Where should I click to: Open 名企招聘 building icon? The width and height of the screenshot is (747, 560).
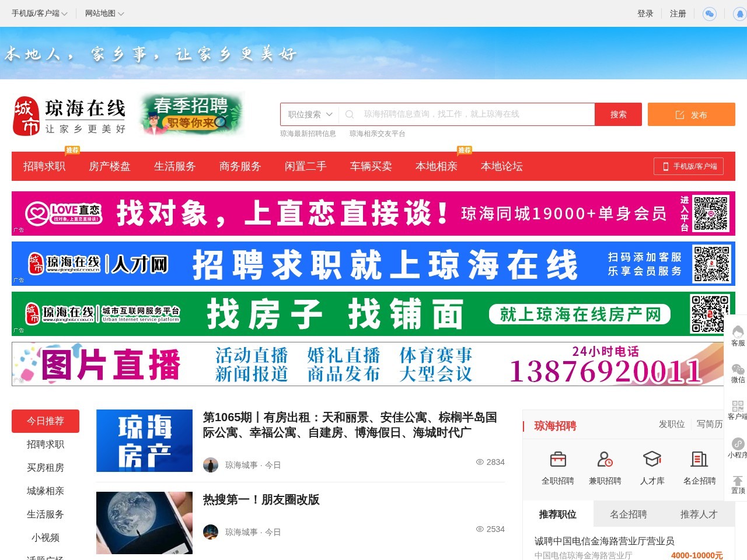(699, 460)
